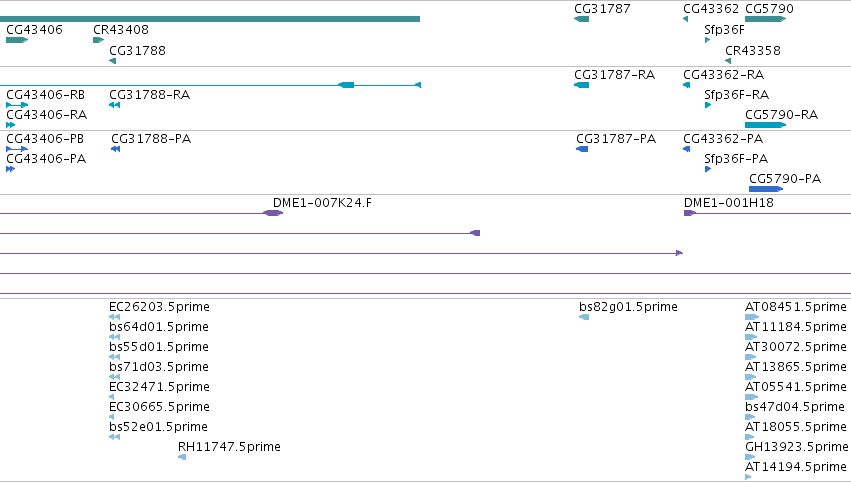Click the CG43362-RA transcript label
The height and width of the screenshot is (482, 851).
(723, 74)
